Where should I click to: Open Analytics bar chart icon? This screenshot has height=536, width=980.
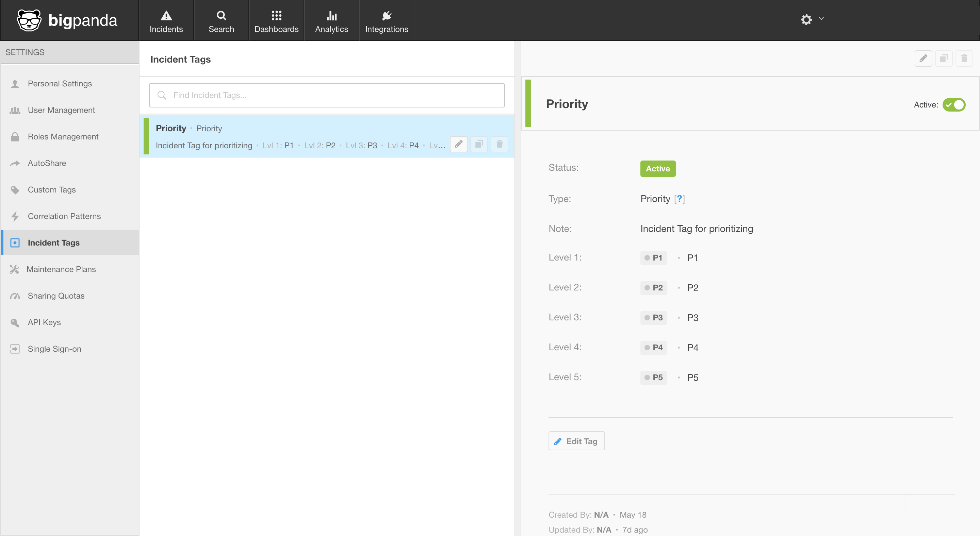point(331,16)
